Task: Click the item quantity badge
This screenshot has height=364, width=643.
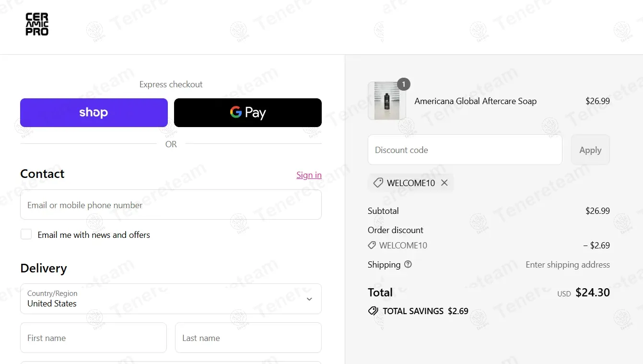Action: coord(404,84)
